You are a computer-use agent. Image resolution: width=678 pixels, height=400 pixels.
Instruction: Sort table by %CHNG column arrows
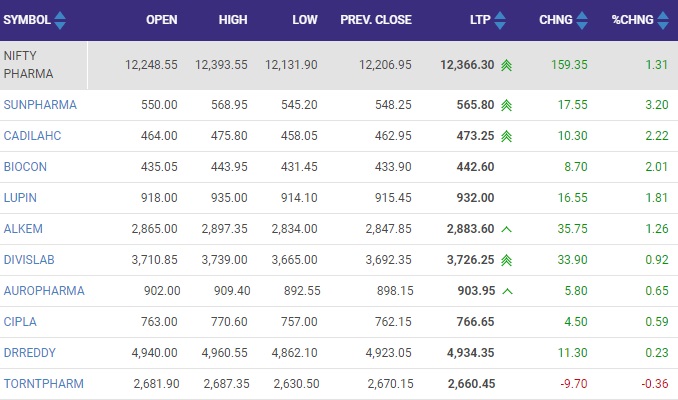663,20
